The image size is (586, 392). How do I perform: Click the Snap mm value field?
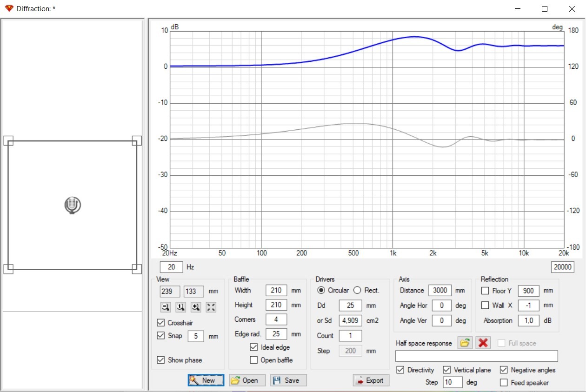[196, 336]
